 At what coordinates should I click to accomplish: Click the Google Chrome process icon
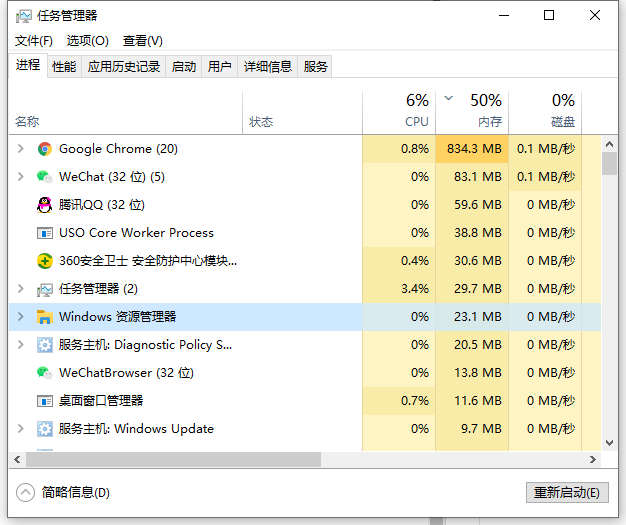pos(44,149)
